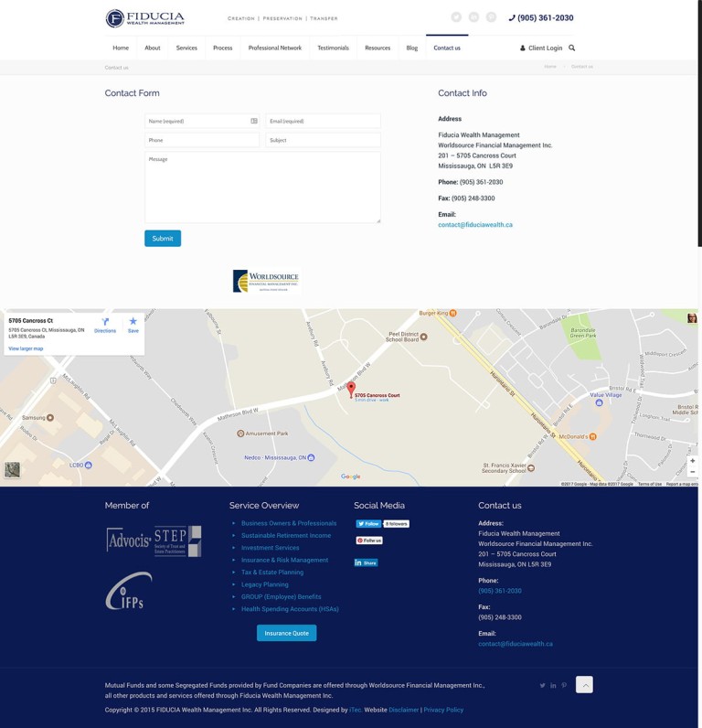Open the About menu item
The height and width of the screenshot is (728, 702).
[x=152, y=48]
